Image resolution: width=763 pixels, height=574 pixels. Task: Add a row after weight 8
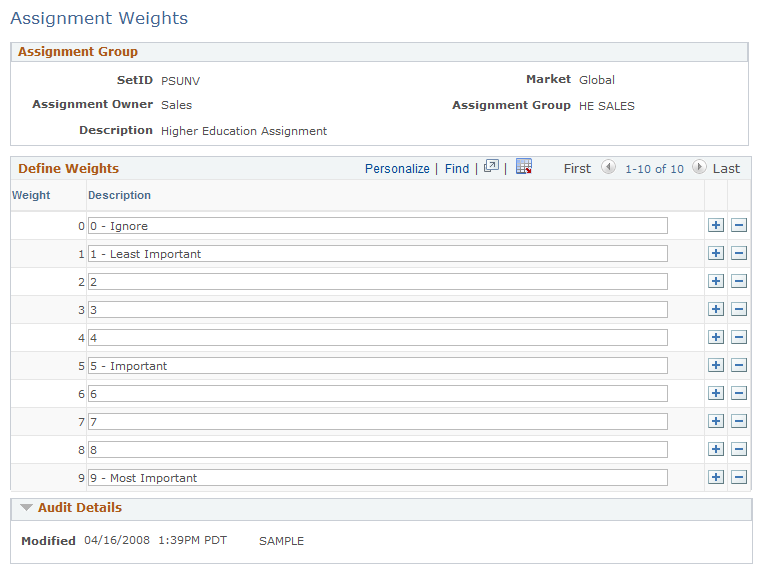coord(716,449)
